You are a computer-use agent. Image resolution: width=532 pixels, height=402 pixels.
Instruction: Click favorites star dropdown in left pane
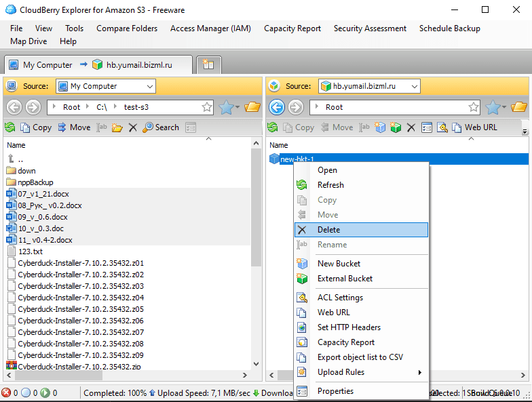tap(229, 107)
